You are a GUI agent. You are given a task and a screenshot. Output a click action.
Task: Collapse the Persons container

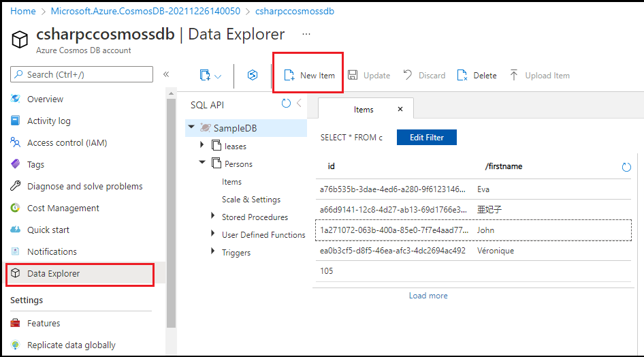tap(202, 164)
